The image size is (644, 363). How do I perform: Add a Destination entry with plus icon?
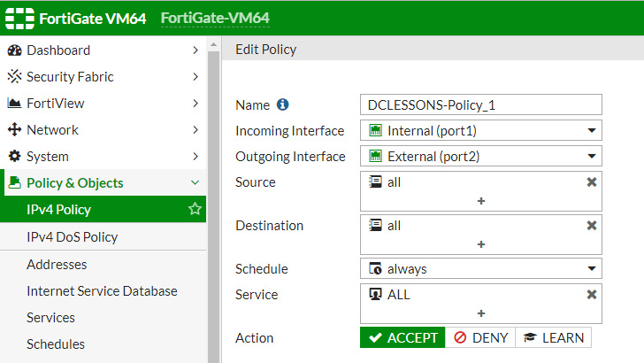[481, 244]
